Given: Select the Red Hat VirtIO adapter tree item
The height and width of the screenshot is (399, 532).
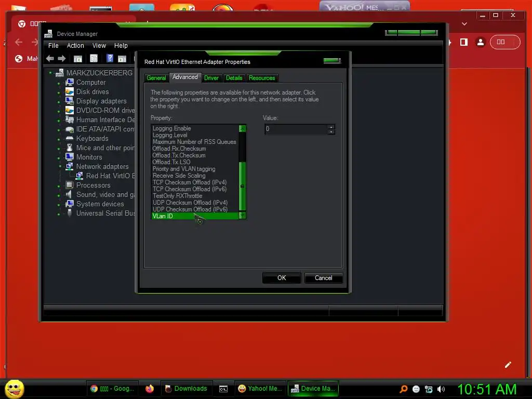Looking at the screenshot, I should pos(107,176).
